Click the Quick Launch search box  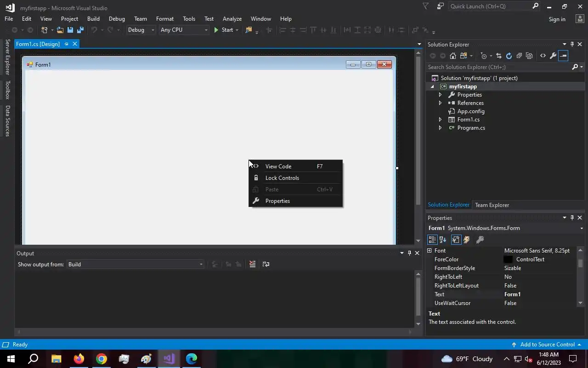tap(490, 6)
